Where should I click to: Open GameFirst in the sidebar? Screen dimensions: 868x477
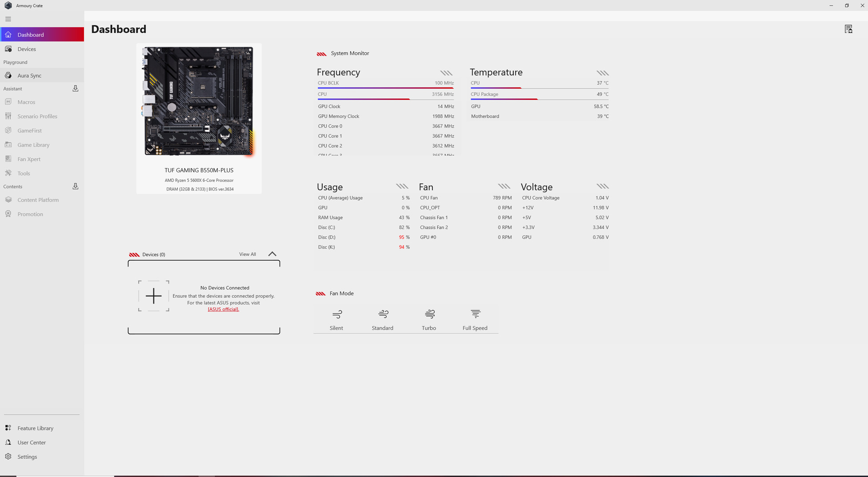click(x=42, y=131)
